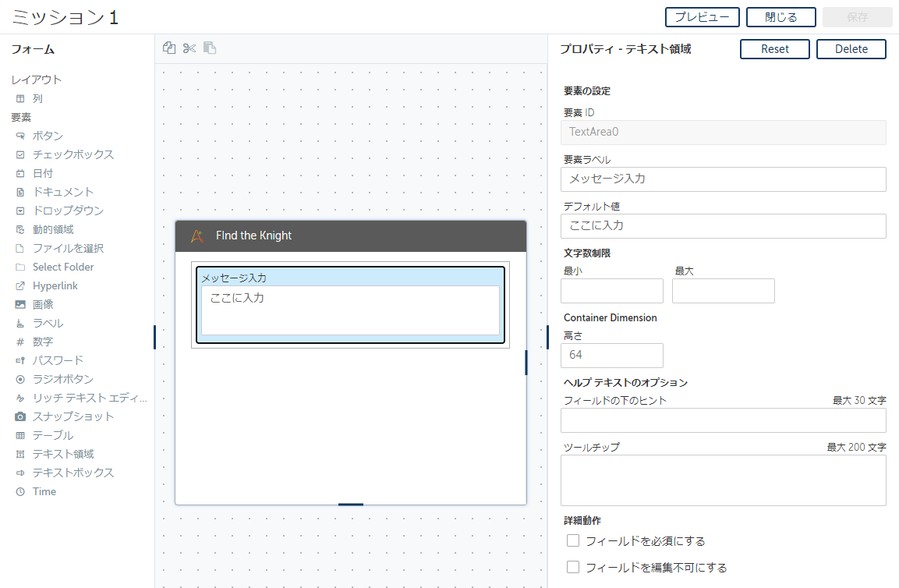Select the 動的領域 element icon
The width and height of the screenshot is (899, 588).
point(20,229)
